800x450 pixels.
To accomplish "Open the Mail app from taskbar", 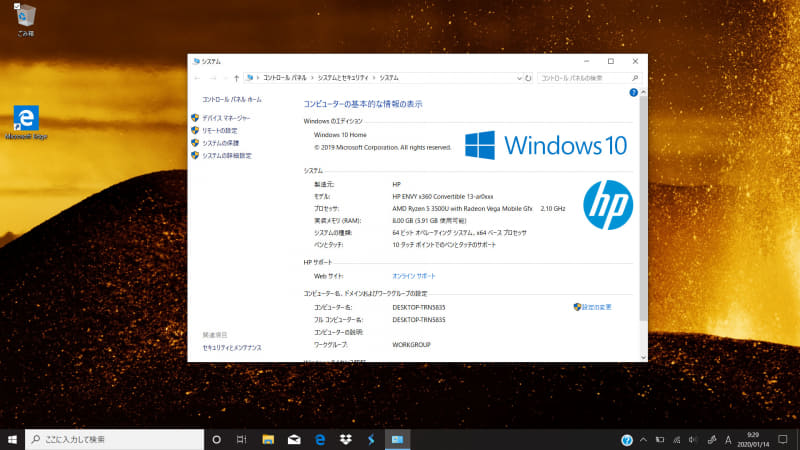I will pyautogui.click(x=294, y=439).
